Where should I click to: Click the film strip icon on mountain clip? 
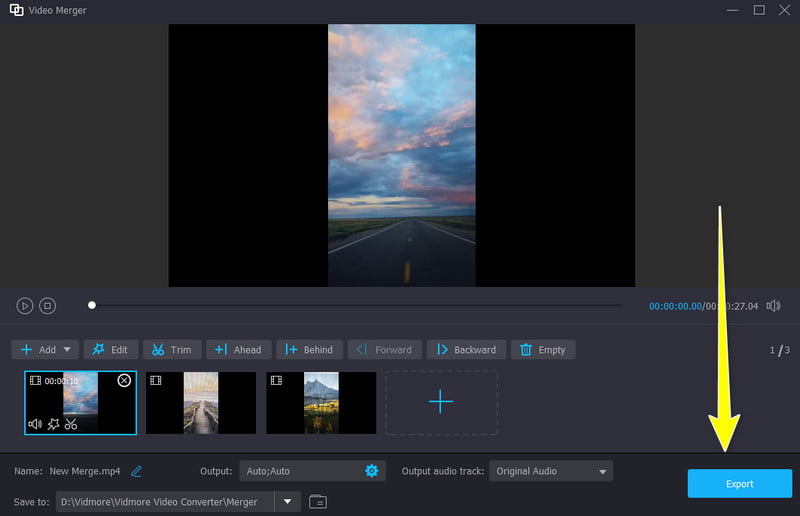click(x=276, y=380)
